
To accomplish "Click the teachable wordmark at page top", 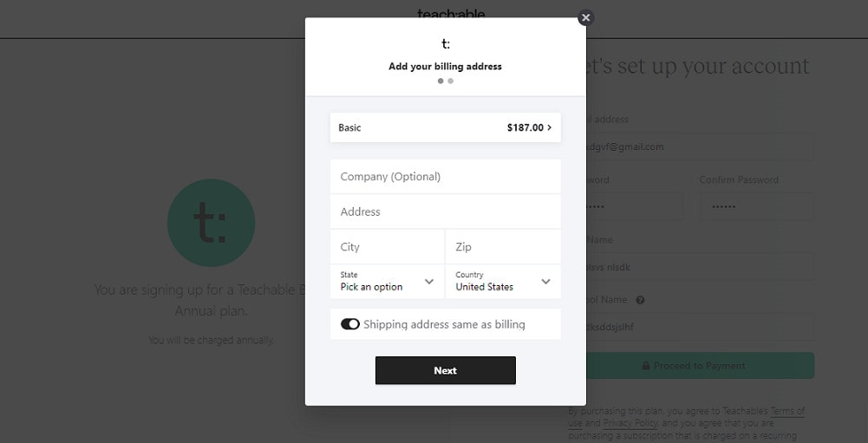I will (450, 13).
